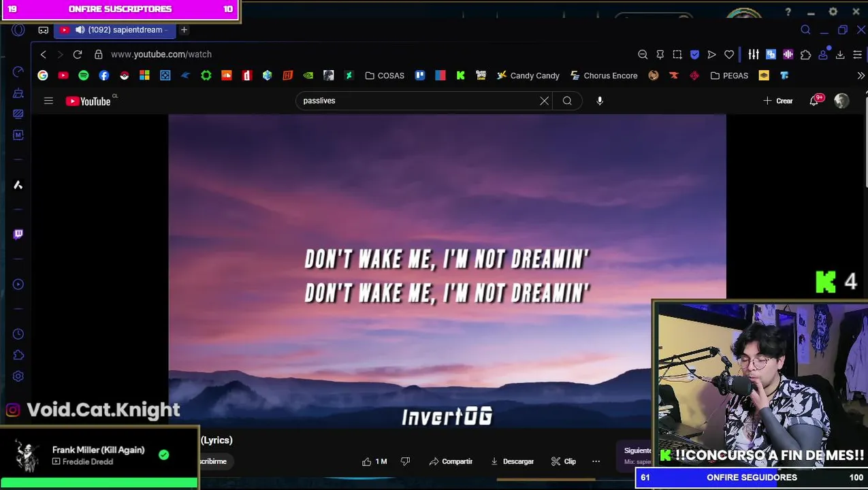Click the Crear button
Image resolution: width=868 pixels, height=490 pixels.
[x=778, y=101]
